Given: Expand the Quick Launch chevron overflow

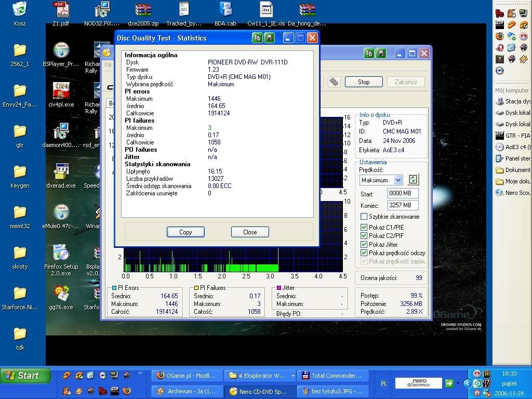Looking at the screenshot, I should [140, 373].
